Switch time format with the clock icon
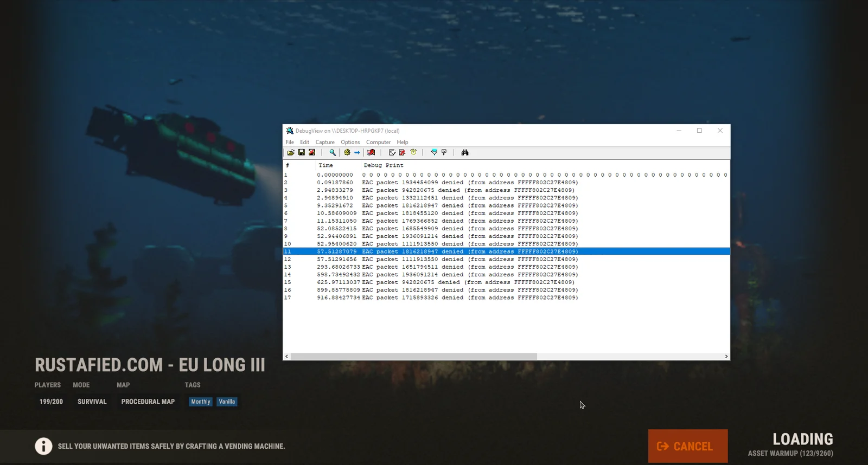 [x=413, y=153]
